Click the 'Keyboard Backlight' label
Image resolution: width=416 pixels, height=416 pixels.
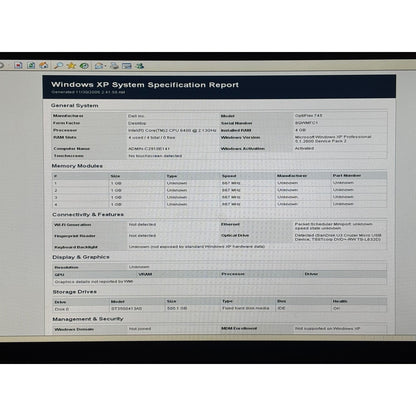(x=76, y=247)
